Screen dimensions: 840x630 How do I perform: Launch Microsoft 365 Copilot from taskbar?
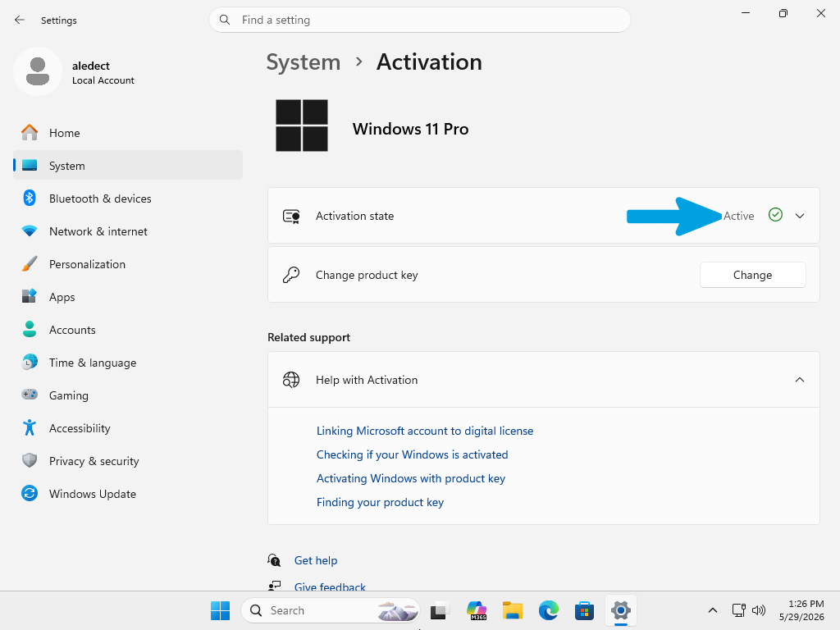point(477,610)
